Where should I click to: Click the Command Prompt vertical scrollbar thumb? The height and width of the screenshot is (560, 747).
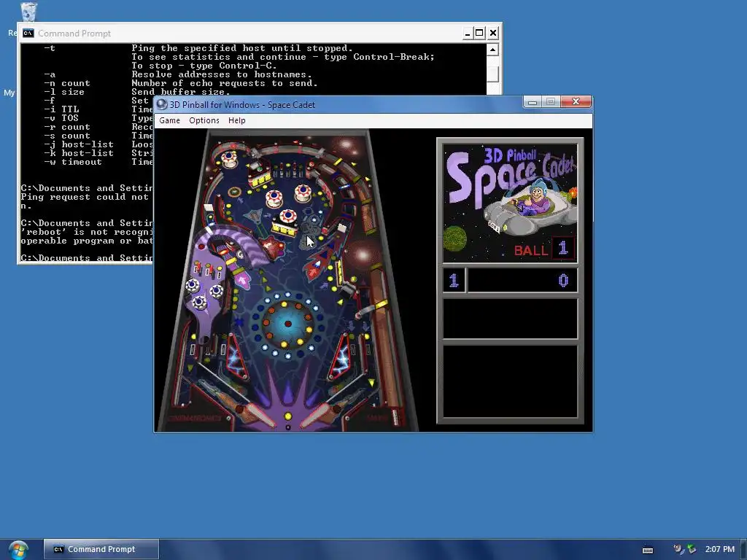point(493,74)
